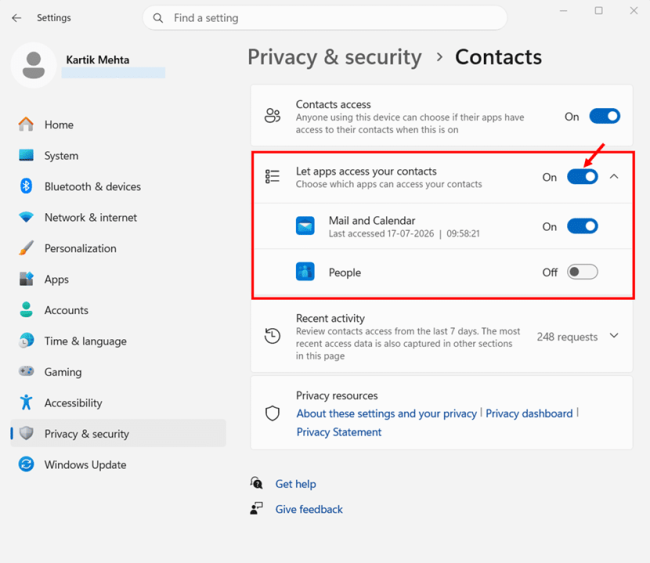Image resolution: width=650 pixels, height=563 pixels.
Task: Click the Contacts page heading
Action: point(498,57)
